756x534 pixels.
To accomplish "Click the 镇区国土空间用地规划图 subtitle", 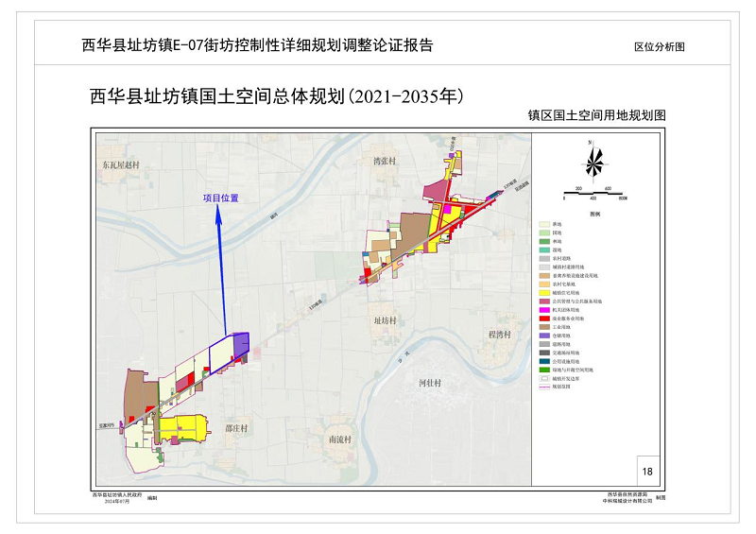I will [x=597, y=114].
